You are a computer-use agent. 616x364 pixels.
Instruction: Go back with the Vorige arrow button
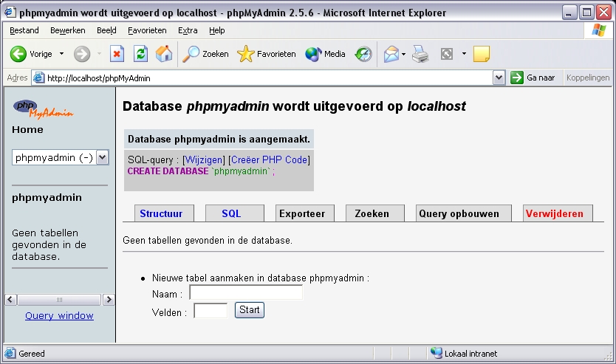click(x=32, y=54)
